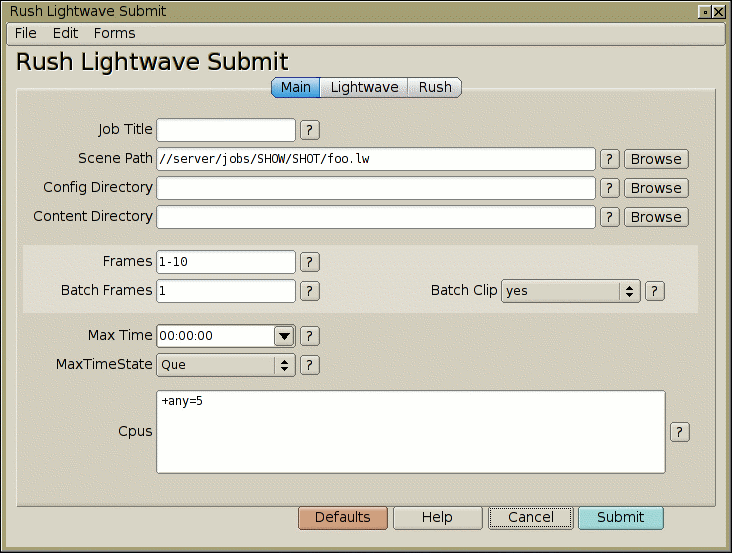Switch to the Lightwave tab
This screenshot has width=732, height=553.
(364, 88)
